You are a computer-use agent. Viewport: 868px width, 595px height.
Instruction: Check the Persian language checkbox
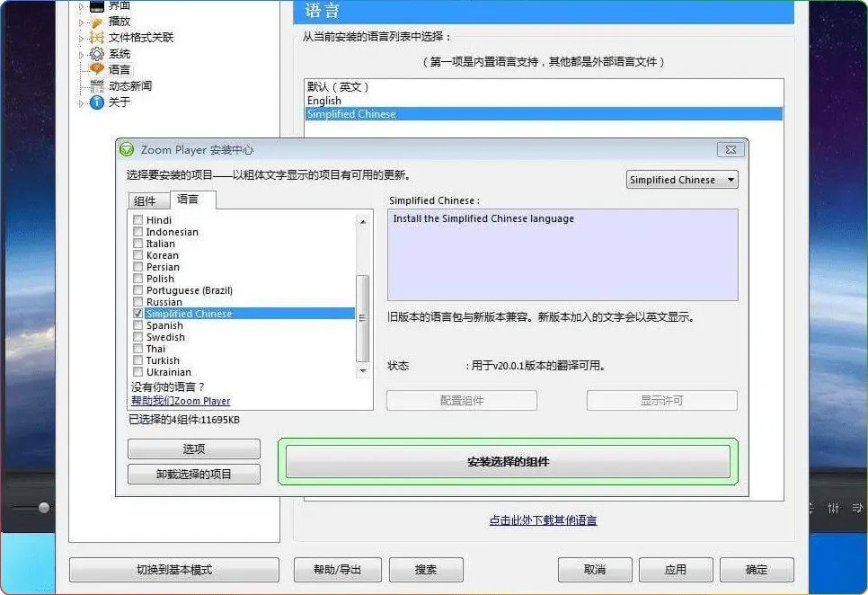click(137, 266)
